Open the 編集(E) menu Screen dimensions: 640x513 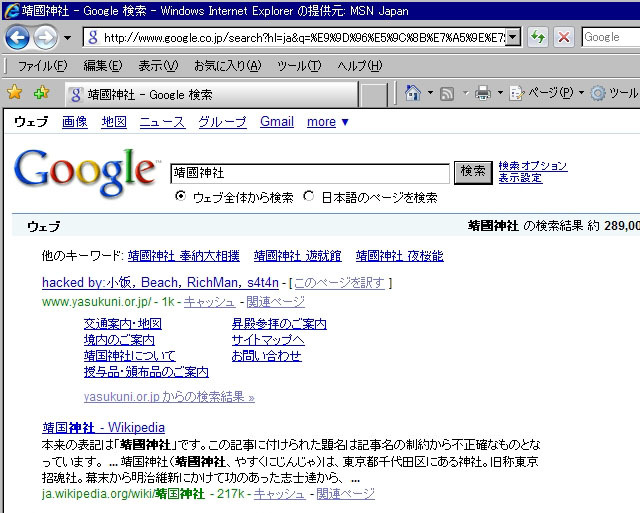(x=103, y=66)
